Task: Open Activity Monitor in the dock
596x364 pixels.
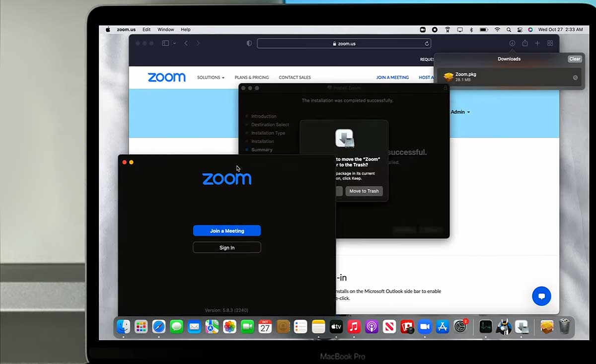Action: click(x=485, y=326)
